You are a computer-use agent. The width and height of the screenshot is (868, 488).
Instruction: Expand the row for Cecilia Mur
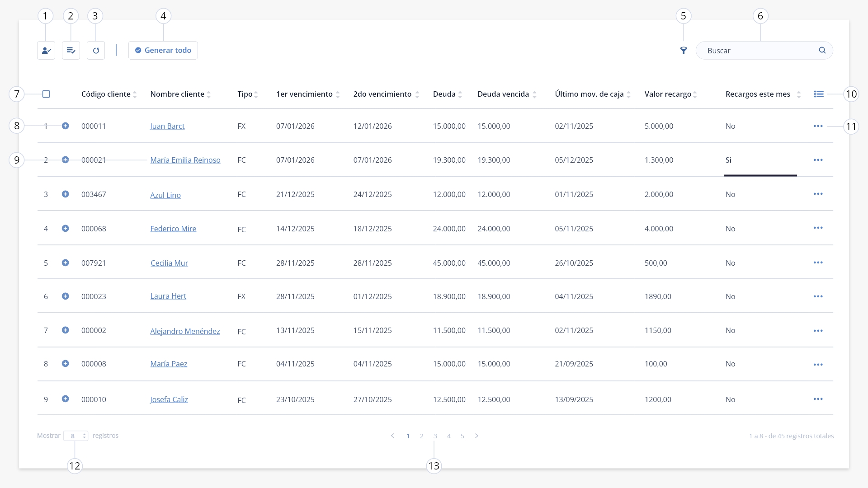tap(66, 263)
